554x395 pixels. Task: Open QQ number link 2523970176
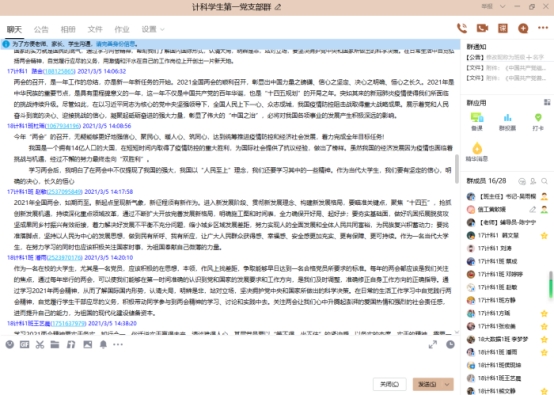[65, 258]
